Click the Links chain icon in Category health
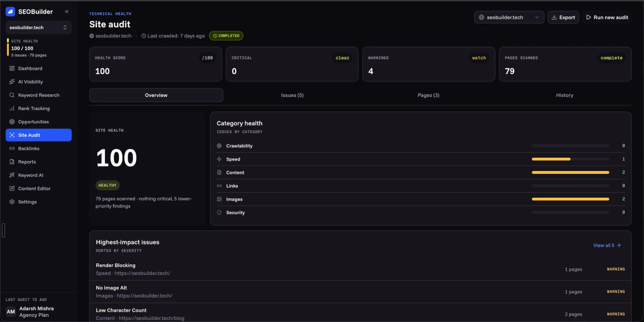 click(x=219, y=186)
